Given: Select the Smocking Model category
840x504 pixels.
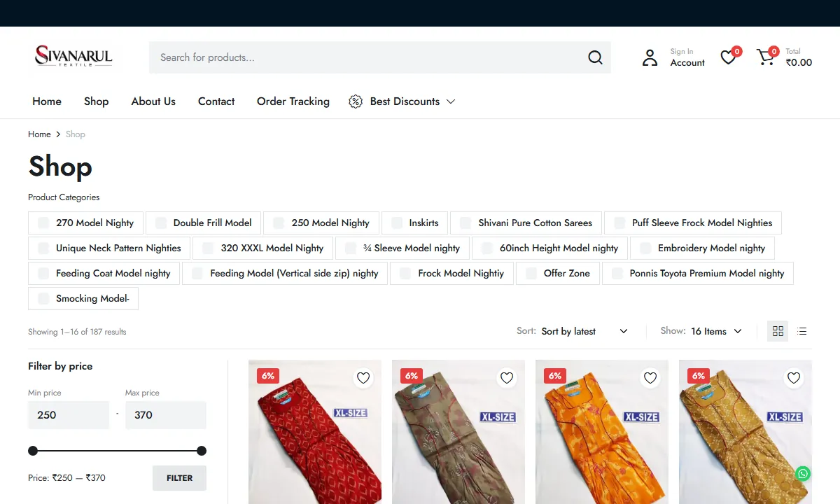Looking at the screenshot, I should (x=83, y=298).
